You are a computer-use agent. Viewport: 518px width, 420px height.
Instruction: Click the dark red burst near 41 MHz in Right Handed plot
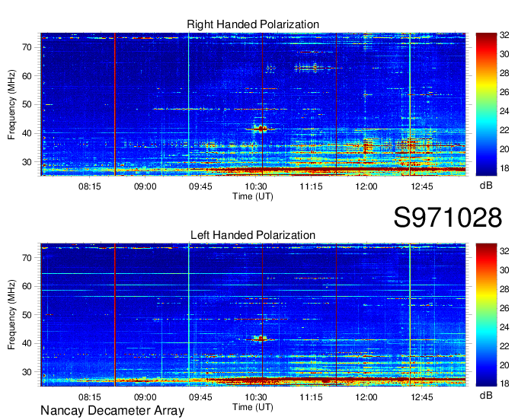261,129
